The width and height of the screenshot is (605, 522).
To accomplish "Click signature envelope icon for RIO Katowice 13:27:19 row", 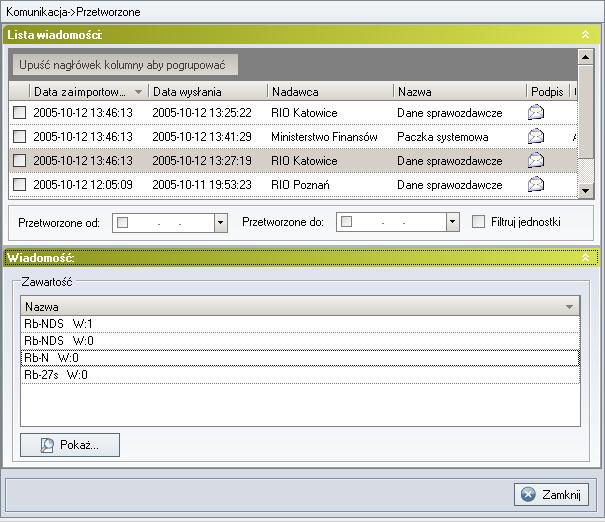I will (x=536, y=160).
